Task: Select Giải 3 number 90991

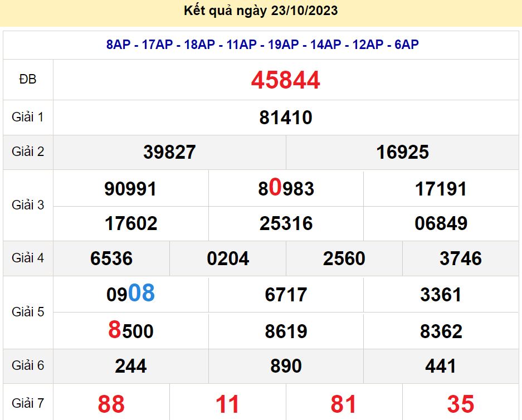Action: pyautogui.click(x=130, y=189)
